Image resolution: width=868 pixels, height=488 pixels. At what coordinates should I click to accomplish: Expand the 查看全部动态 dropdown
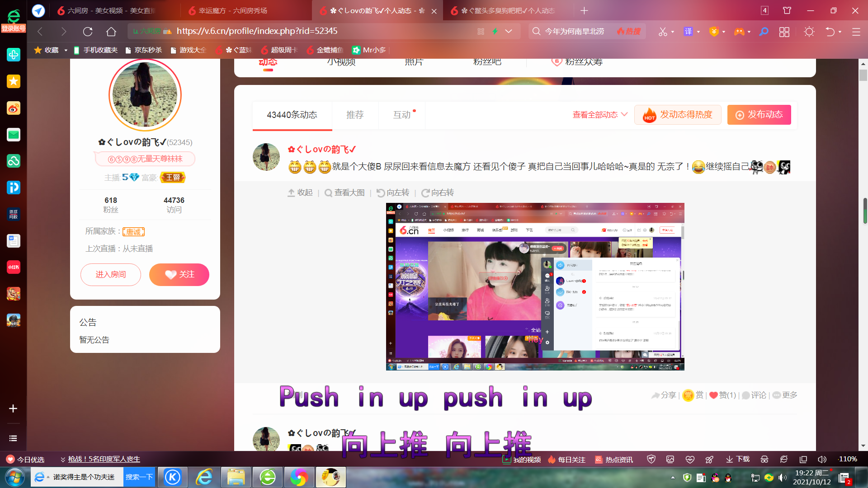tap(600, 115)
